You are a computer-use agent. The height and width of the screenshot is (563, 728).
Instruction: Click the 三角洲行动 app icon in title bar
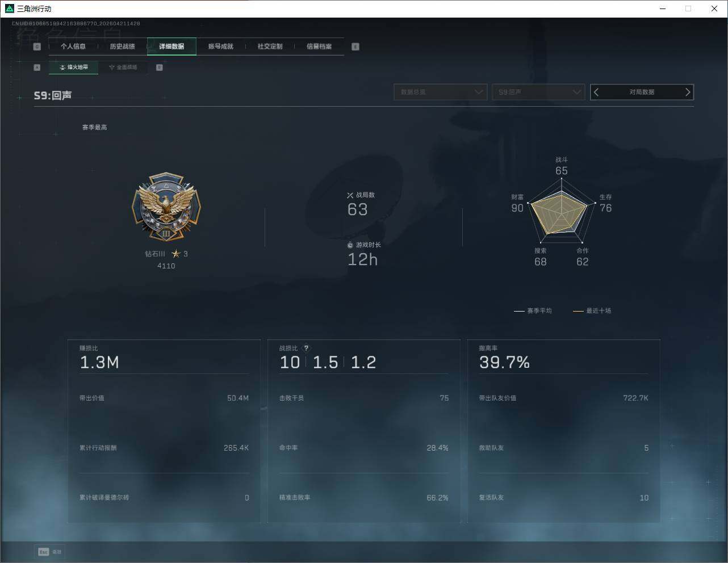pyautogui.click(x=9, y=9)
